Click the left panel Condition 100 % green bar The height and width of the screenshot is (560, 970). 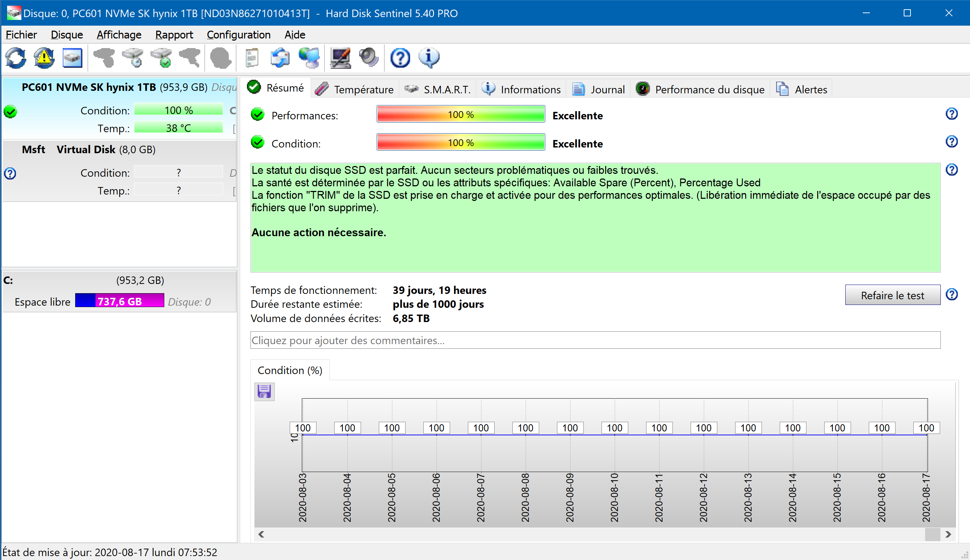(179, 110)
